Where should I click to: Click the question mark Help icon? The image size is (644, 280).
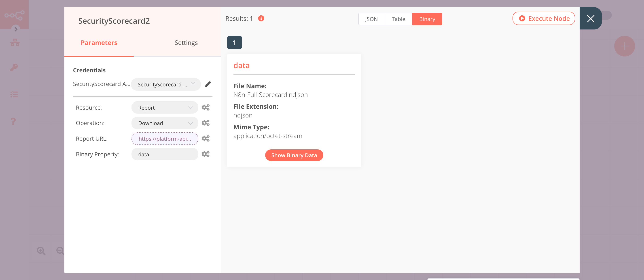tap(13, 121)
